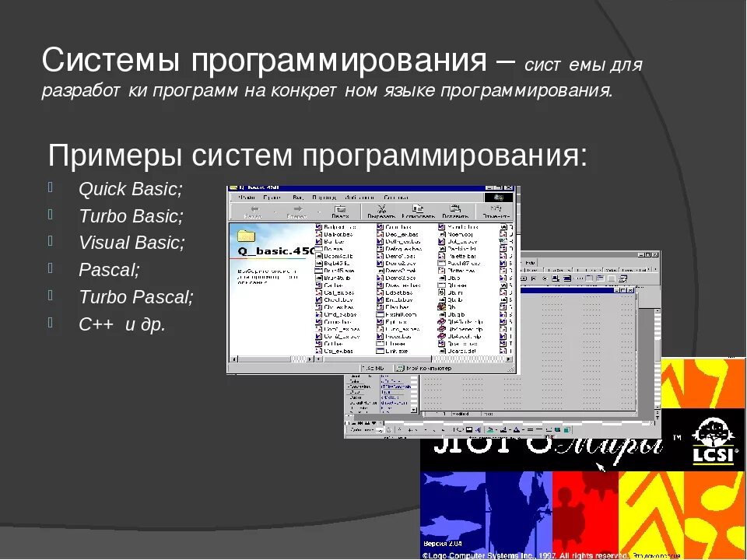The width and height of the screenshot is (747, 560).
Task: Click the 3-D effect icon in the drawing toolbar
Action: 566,430
